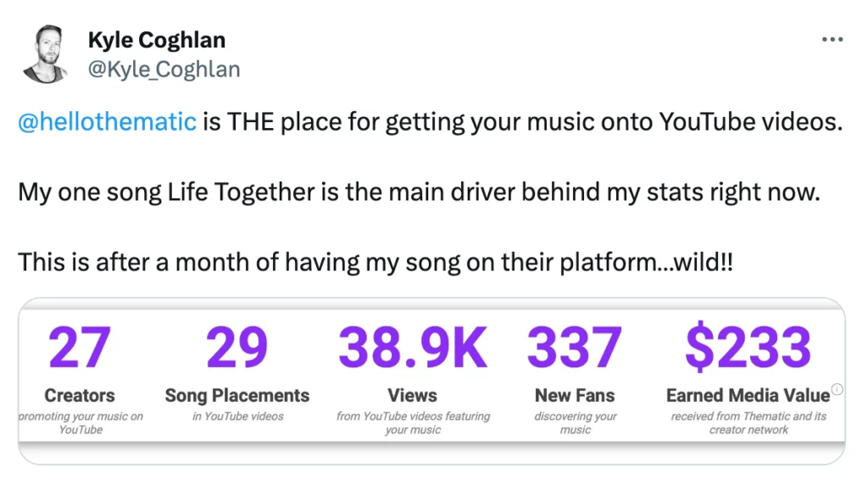
Task: Click the 'discovering your music' caption
Action: (x=575, y=422)
